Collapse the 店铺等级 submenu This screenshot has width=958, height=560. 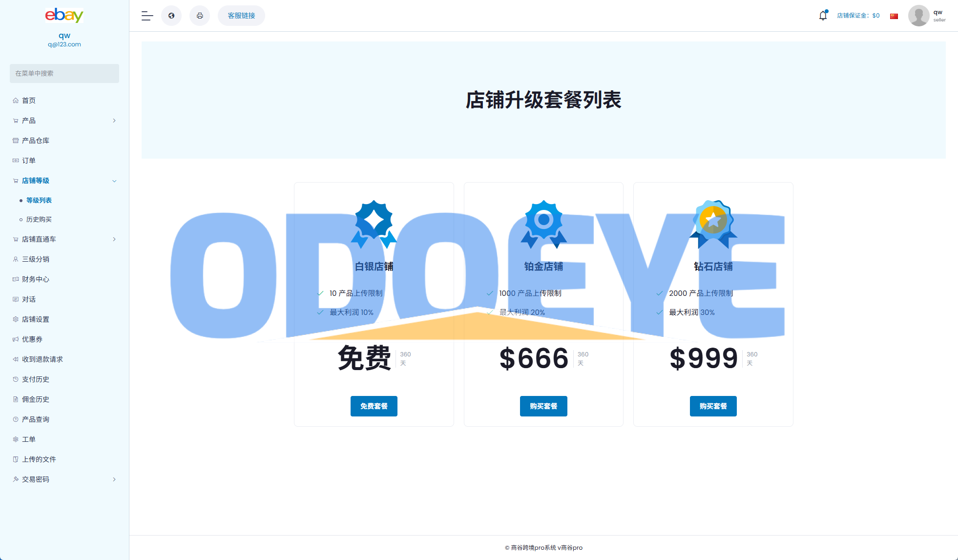click(x=114, y=181)
